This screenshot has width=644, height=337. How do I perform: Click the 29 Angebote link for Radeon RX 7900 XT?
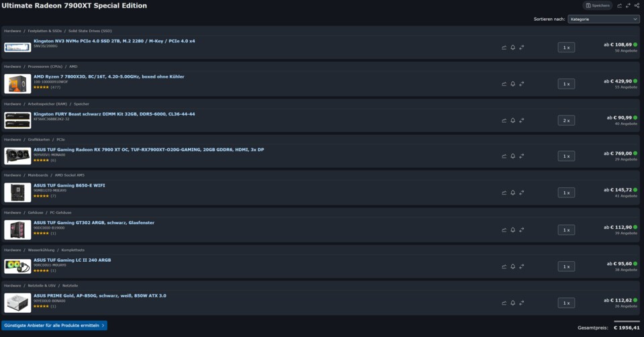tap(627, 159)
